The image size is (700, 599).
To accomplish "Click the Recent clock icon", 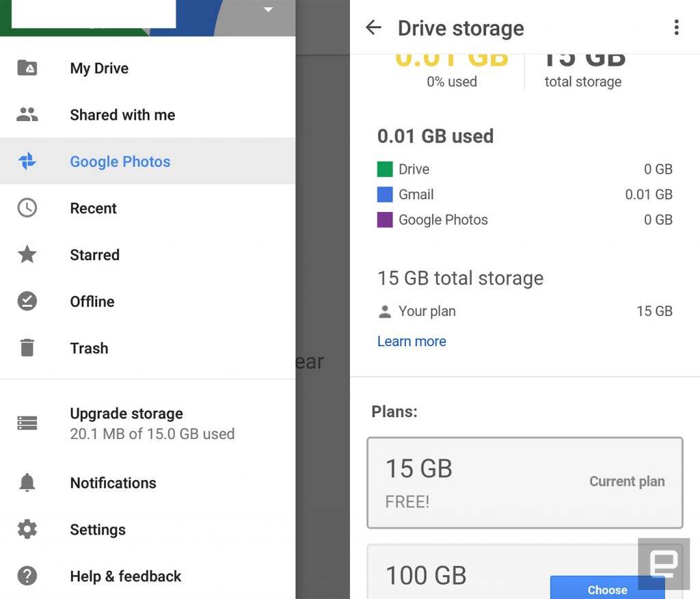I will coord(27,208).
